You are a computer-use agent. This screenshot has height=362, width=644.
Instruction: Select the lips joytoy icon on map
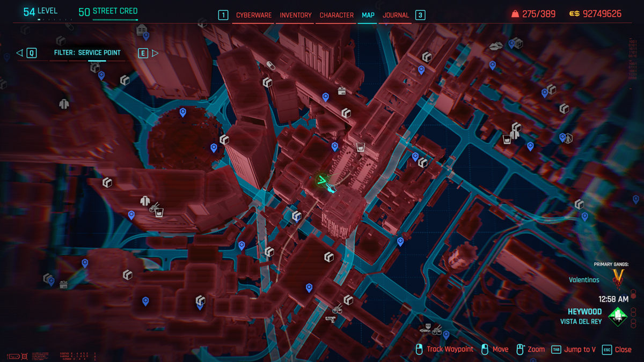[496, 47]
